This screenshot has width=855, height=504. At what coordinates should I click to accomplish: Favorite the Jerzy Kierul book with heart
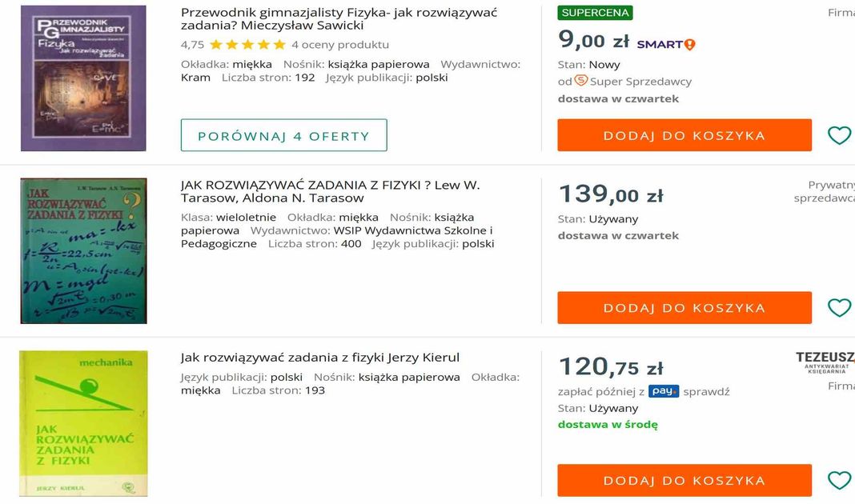[838, 480]
